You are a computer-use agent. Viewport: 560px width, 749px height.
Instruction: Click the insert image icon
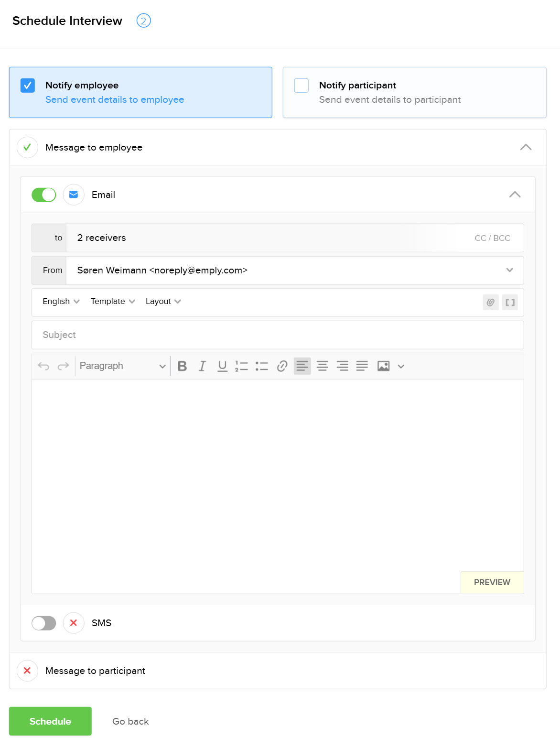pyautogui.click(x=383, y=366)
